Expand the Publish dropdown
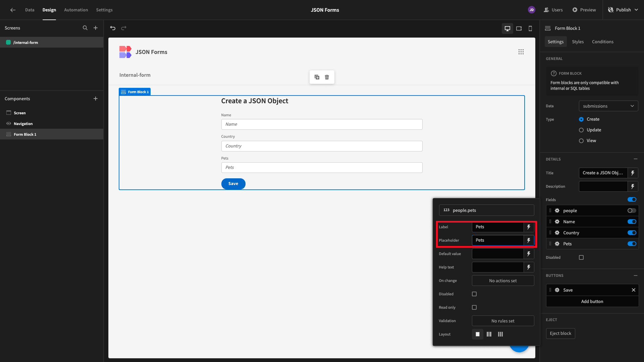 click(x=636, y=10)
